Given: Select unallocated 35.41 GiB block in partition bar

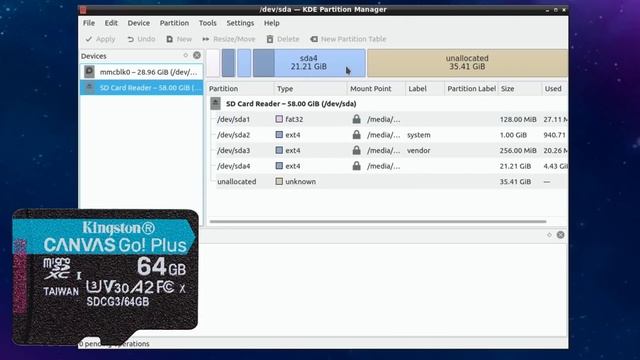Looking at the screenshot, I should [467, 63].
